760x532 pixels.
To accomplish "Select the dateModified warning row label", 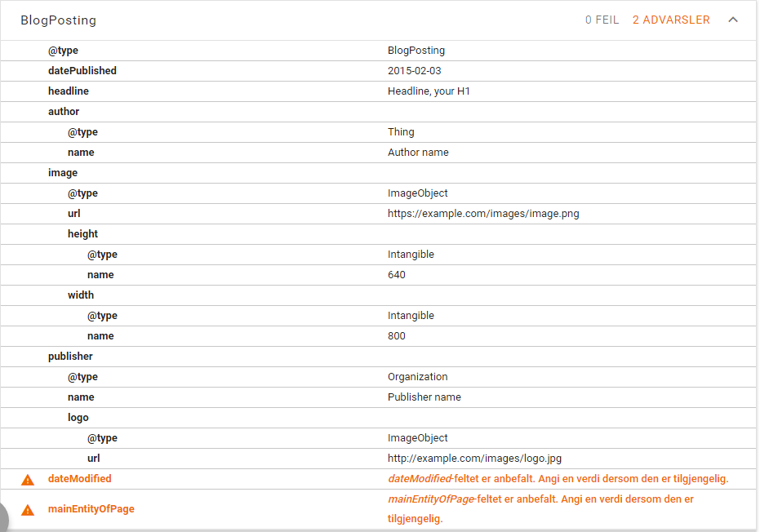I will [79, 479].
